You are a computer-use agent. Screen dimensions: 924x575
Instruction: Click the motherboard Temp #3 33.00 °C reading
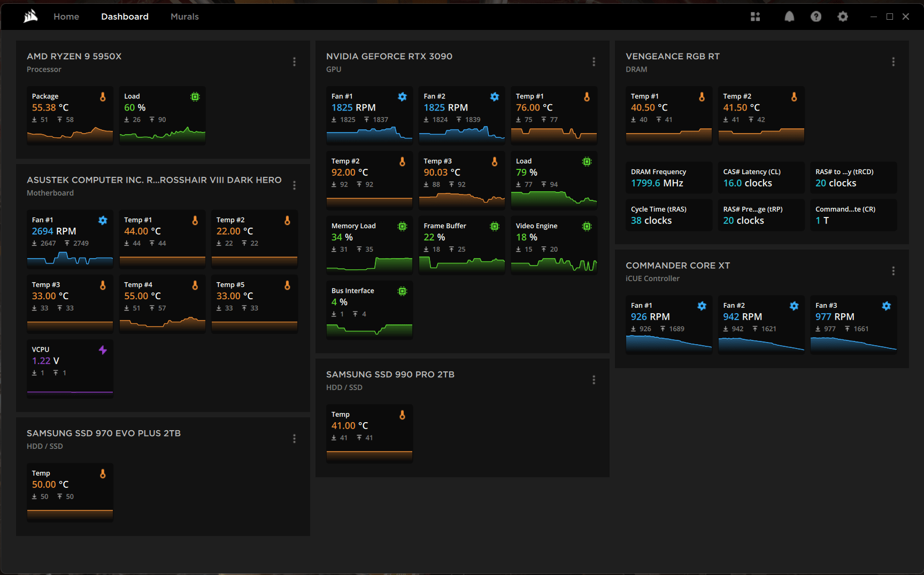tap(50, 296)
